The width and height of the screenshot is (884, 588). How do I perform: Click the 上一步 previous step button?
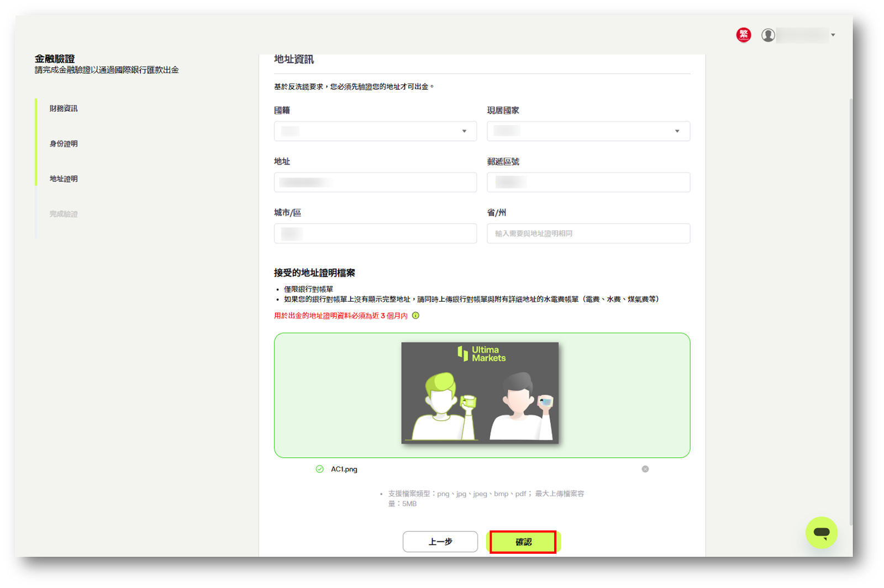440,542
